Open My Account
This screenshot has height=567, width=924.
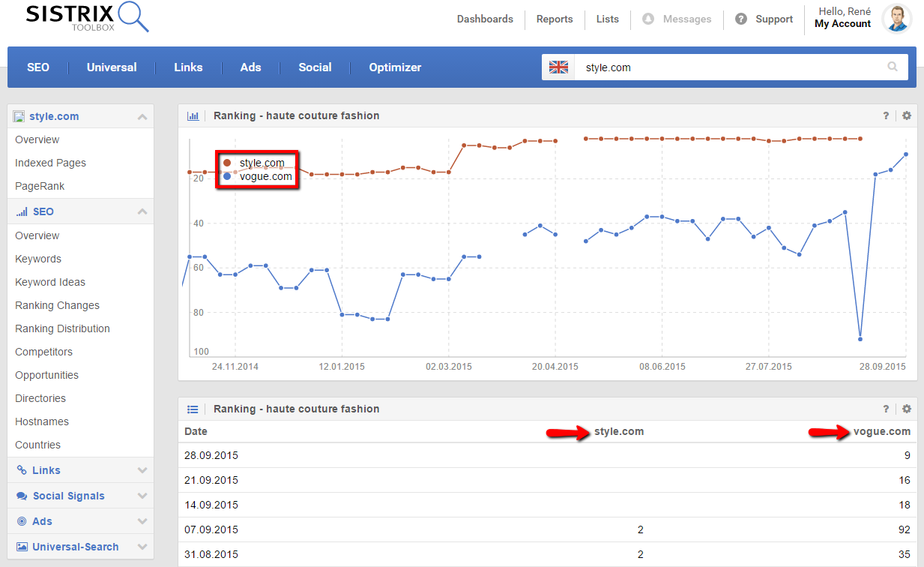tap(842, 23)
